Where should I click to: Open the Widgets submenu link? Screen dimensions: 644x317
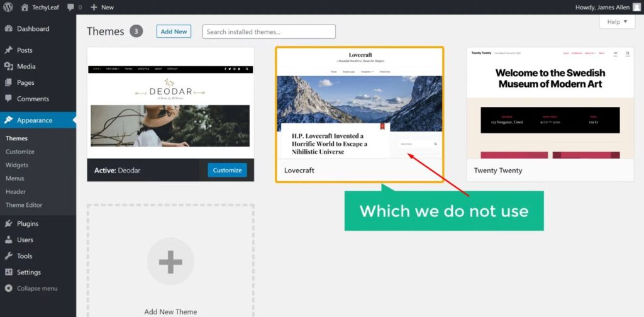17,165
